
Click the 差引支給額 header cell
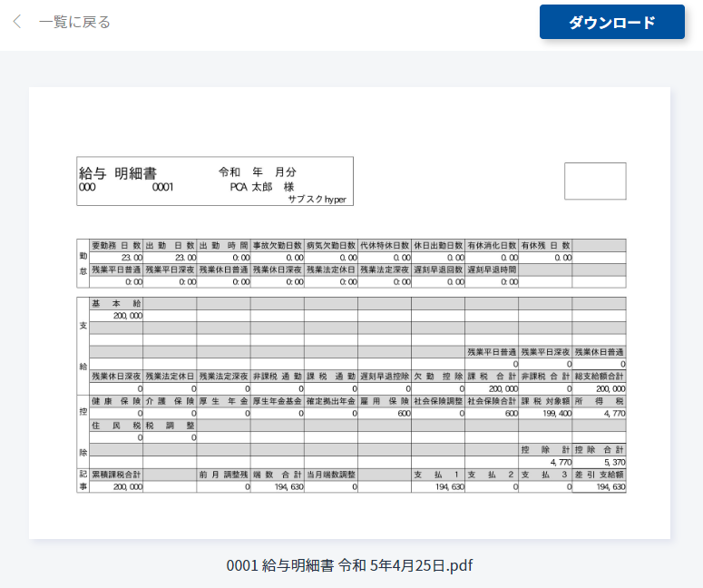point(599,475)
